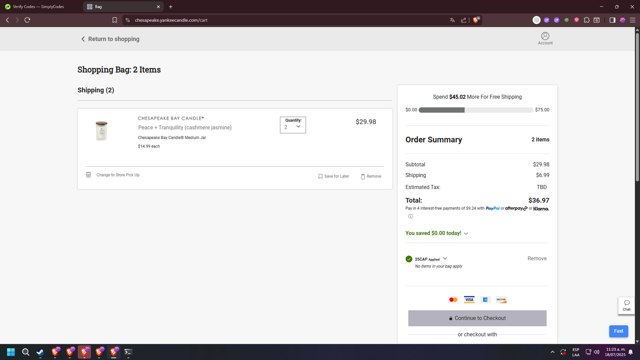Open the translate page icon in address bar

[x=452, y=20]
